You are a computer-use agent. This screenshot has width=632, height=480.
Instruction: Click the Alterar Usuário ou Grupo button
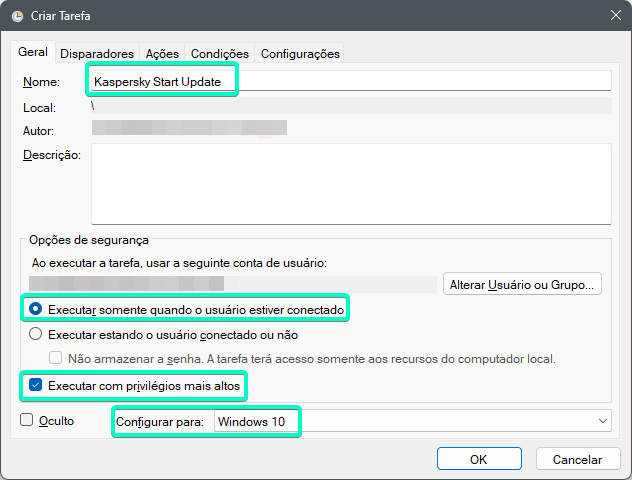522,285
